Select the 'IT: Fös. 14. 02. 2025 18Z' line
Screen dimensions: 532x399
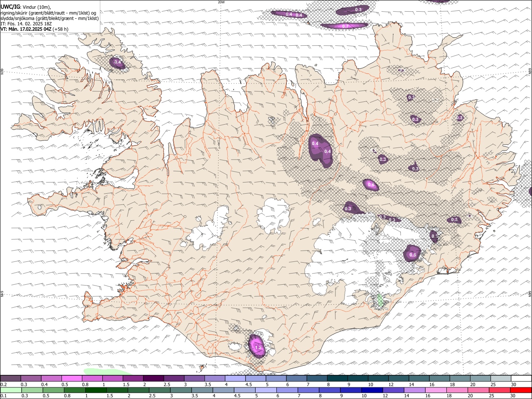point(26,24)
